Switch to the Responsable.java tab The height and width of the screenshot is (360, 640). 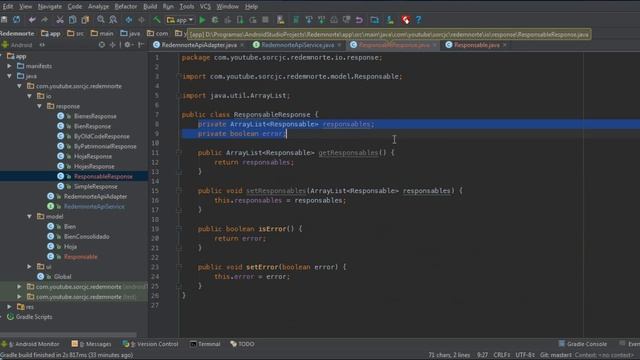[x=476, y=45]
